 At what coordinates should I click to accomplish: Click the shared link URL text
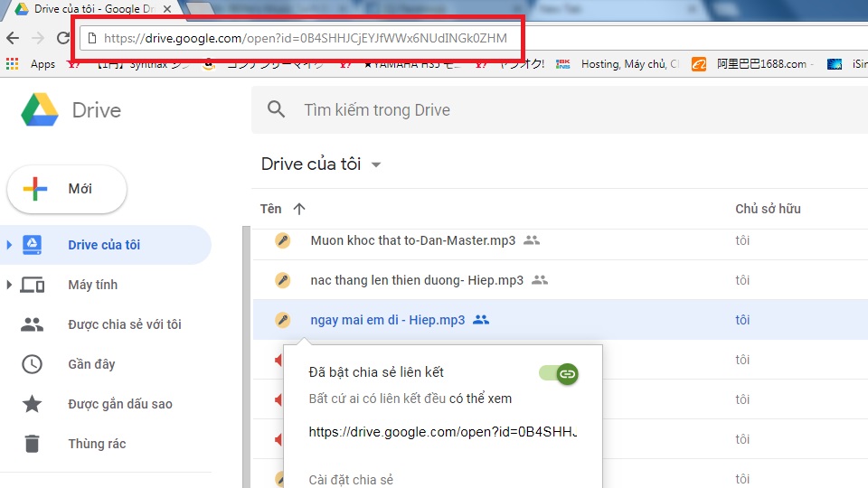(x=443, y=432)
